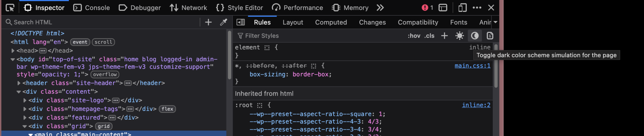
Task: Open the DevTools three-dot options menu
Action: click(477, 8)
